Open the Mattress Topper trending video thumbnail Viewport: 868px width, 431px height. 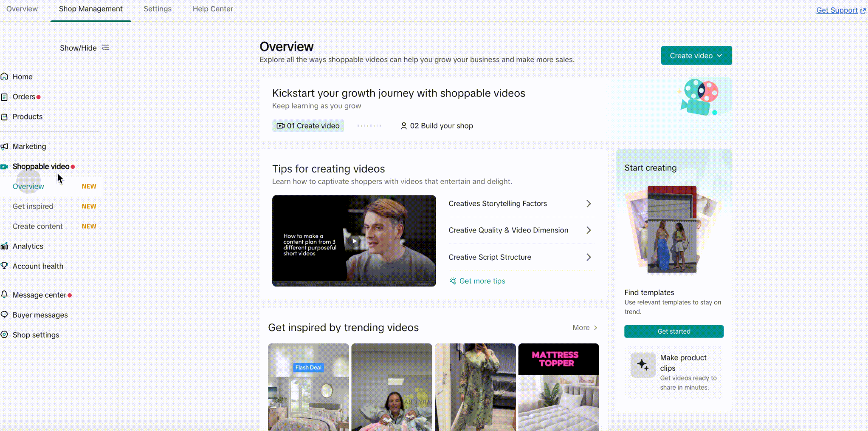tap(559, 387)
